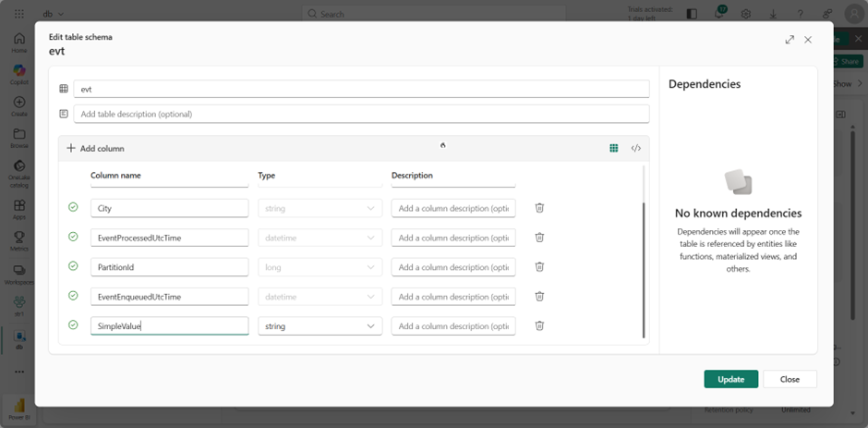The image size is (868, 428).
Task: Click the Close button
Action: tap(789, 379)
